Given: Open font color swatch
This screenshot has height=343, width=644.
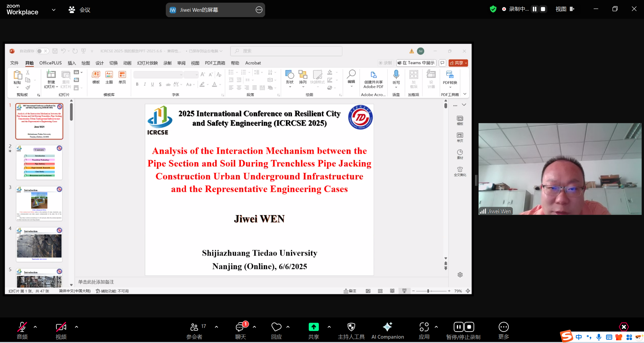Looking at the screenshot, I should coord(214,84).
